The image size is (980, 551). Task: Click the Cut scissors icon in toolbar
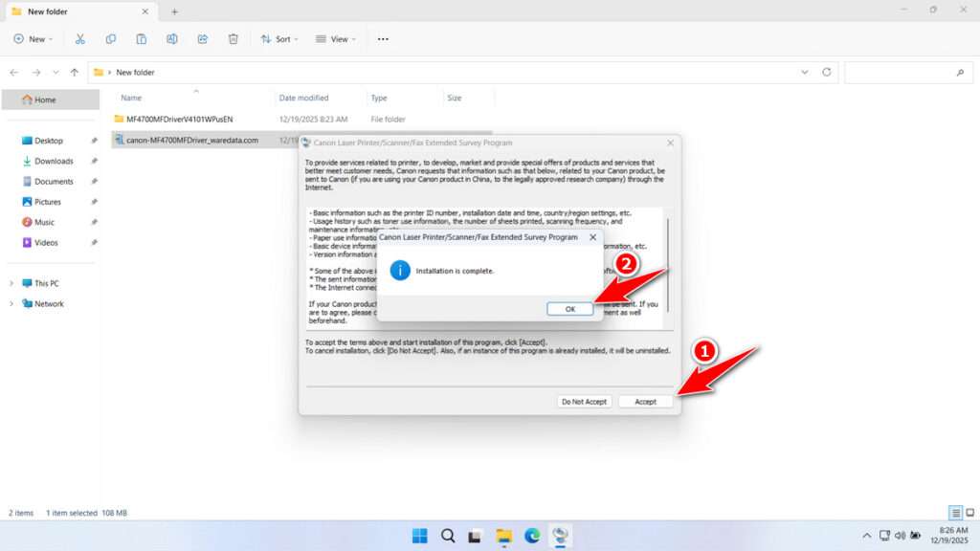pyautogui.click(x=80, y=39)
